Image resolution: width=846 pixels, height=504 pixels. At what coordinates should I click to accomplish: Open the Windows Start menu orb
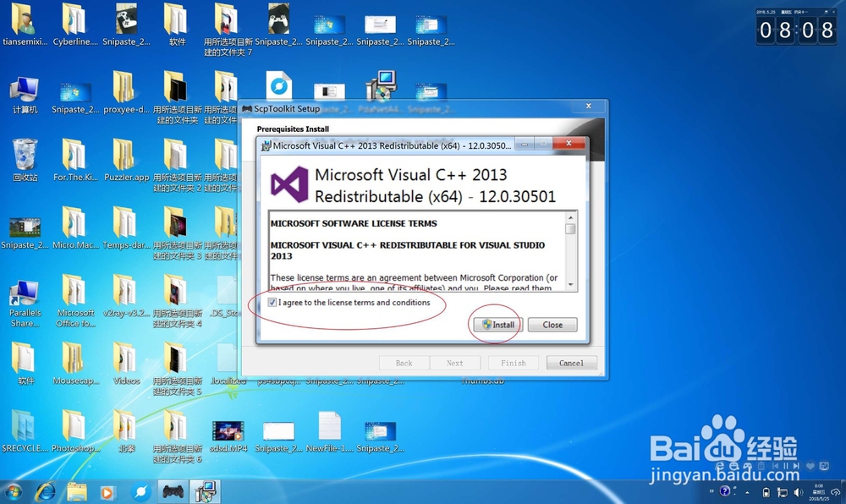(x=13, y=492)
